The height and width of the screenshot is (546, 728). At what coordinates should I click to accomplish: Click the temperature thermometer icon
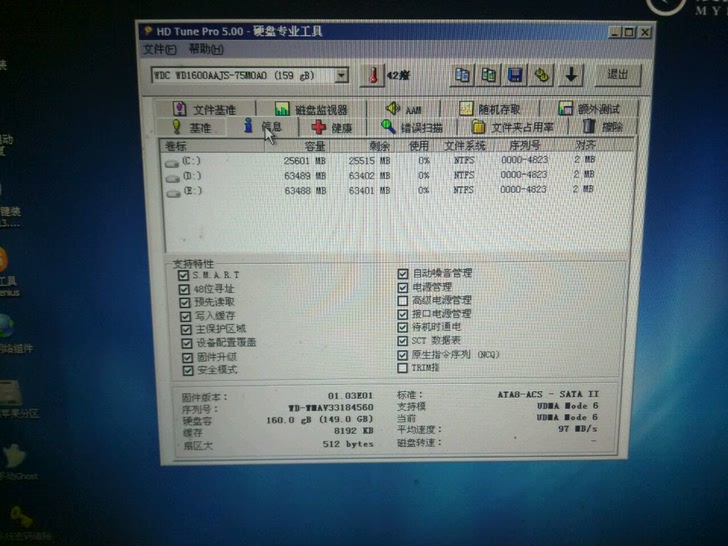click(x=373, y=75)
